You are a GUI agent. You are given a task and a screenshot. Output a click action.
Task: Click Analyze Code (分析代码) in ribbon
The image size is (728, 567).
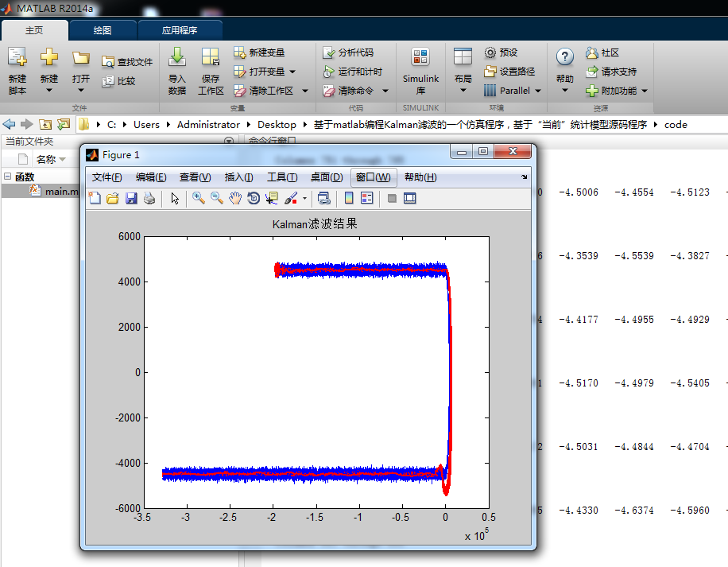[x=348, y=52]
